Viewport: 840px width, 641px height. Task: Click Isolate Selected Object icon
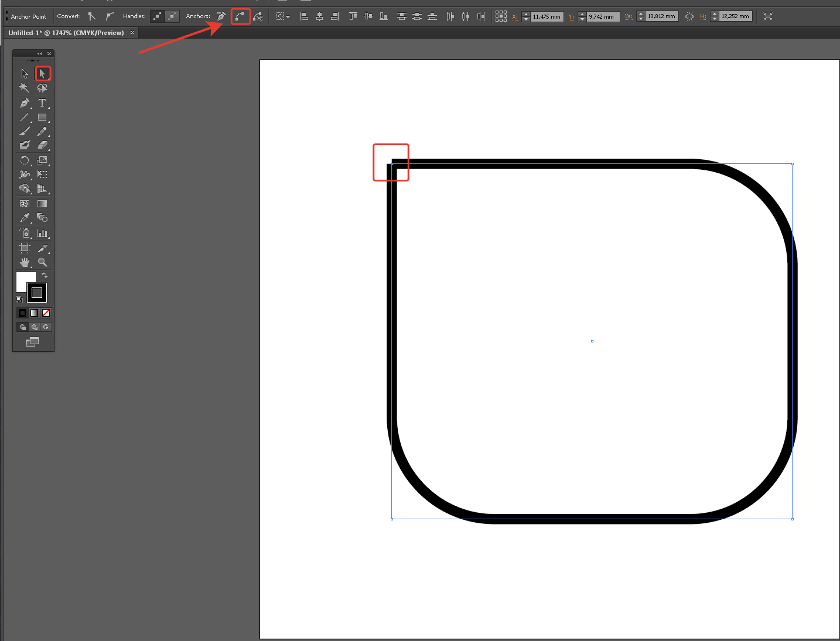tap(768, 16)
